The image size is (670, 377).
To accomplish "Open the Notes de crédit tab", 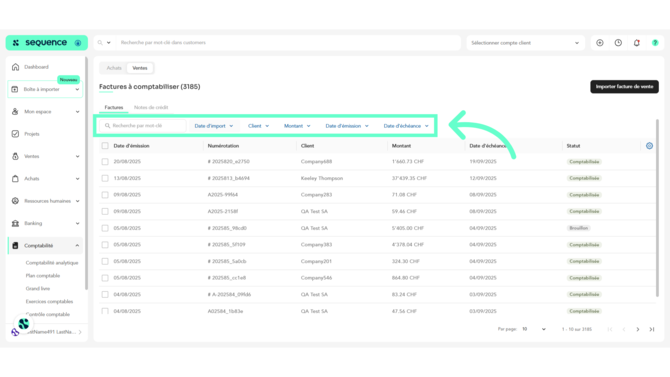I will click(151, 107).
